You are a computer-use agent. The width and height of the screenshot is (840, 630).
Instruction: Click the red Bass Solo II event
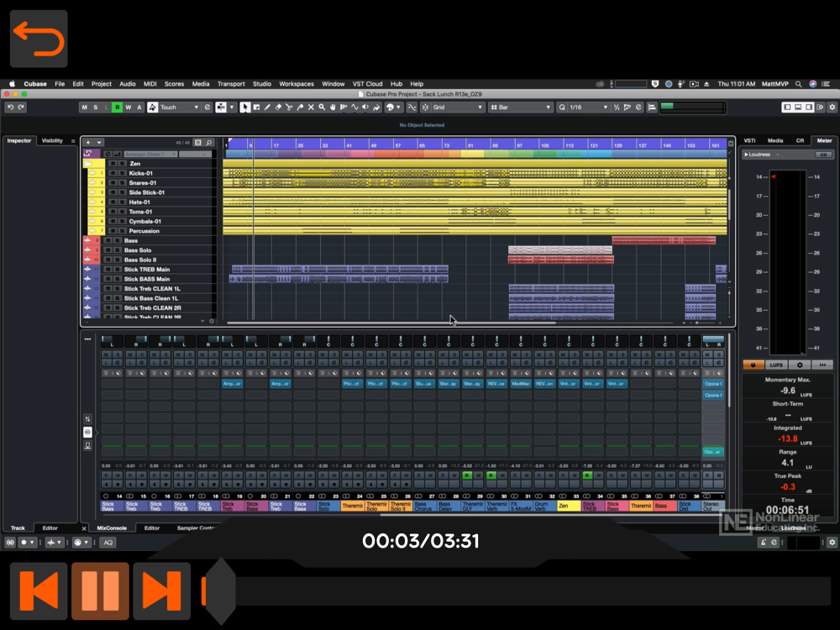[x=561, y=260]
